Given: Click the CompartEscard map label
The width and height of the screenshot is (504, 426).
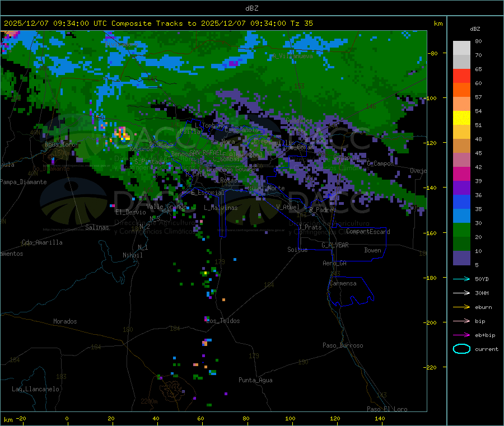Looking at the screenshot, I should tap(368, 232).
